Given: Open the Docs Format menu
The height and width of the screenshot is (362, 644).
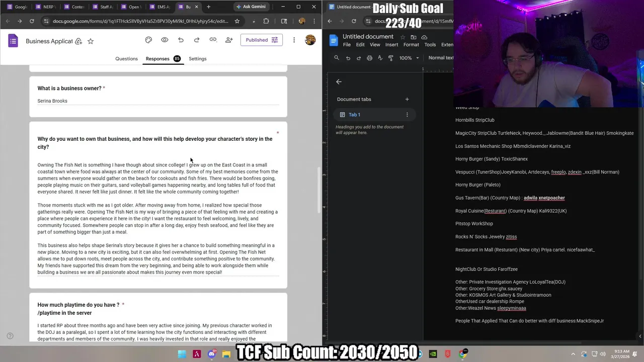Looking at the screenshot, I should point(411,45).
